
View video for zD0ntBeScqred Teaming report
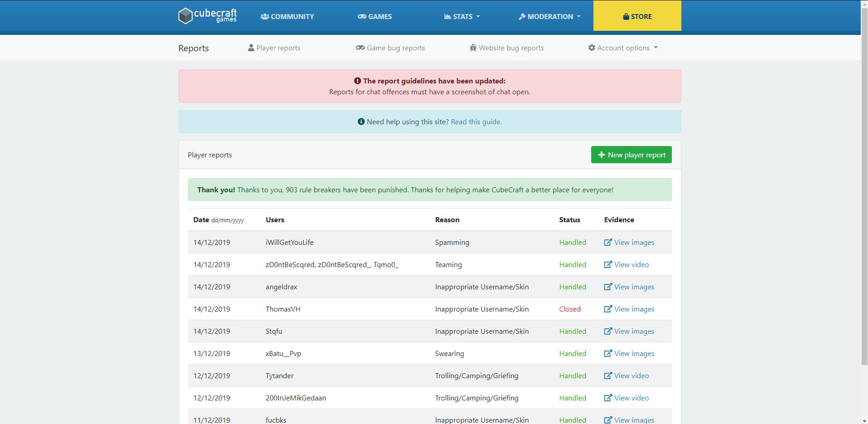pyautogui.click(x=627, y=264)
